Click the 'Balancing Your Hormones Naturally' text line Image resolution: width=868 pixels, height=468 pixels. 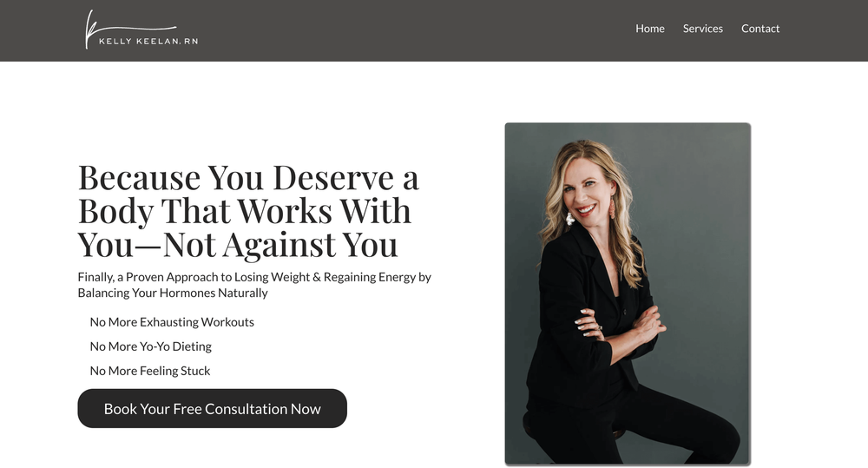pyautogui.click(x=173, y=293)
